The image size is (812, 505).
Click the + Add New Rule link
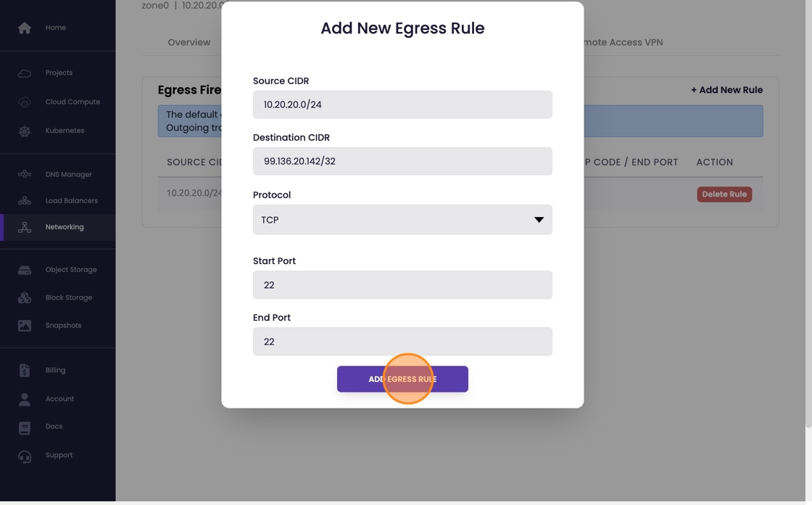pos(726,90)
